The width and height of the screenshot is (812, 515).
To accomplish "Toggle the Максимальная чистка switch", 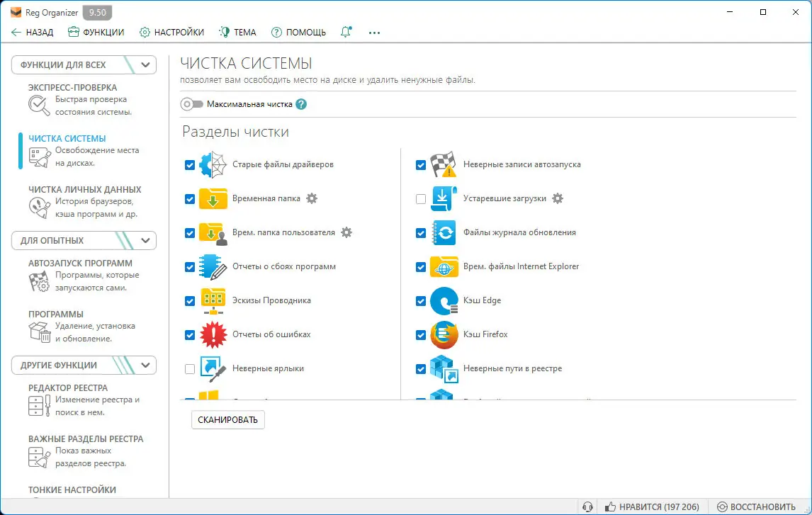I will (x=191, y=104).
